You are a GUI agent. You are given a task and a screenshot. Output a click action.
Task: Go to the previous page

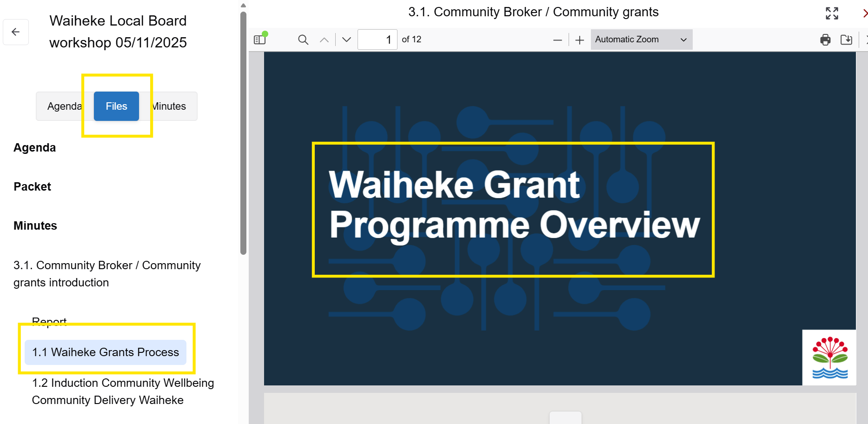point(324,40)
